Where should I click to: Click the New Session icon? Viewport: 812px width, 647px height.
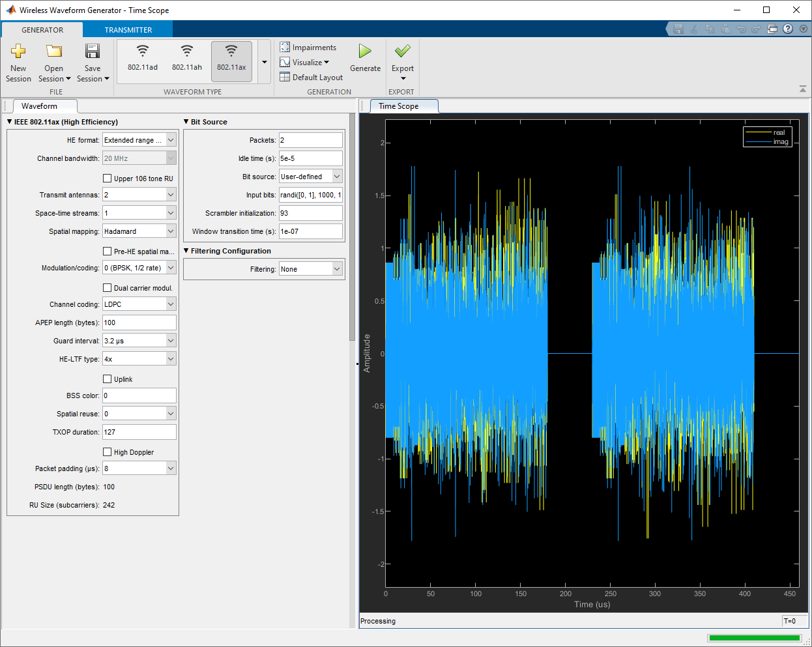(18, 51)
